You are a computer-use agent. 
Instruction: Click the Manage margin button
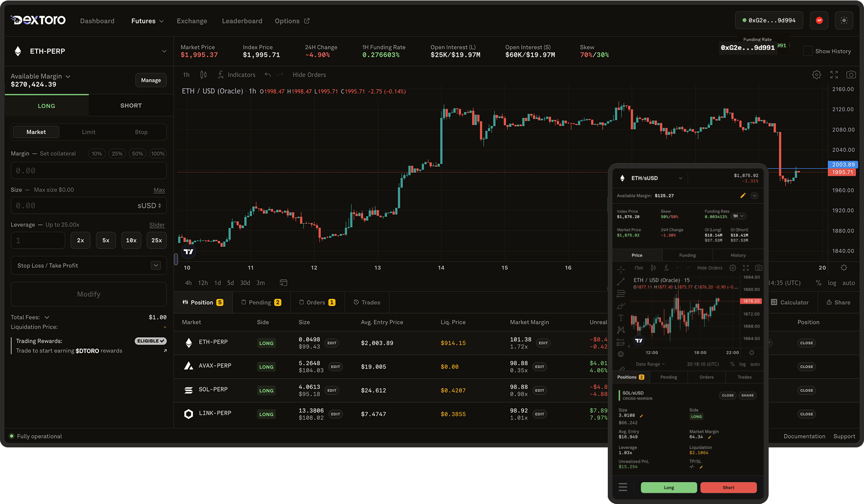point(151,80)
